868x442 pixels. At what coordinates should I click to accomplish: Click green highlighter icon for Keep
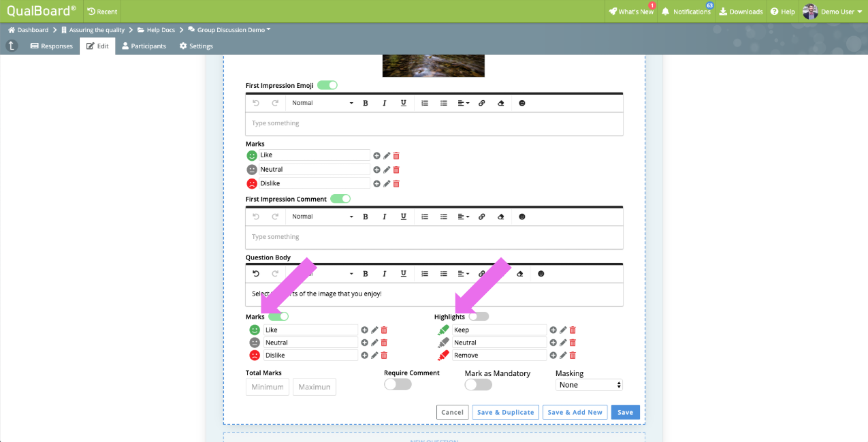coord(443,330)
